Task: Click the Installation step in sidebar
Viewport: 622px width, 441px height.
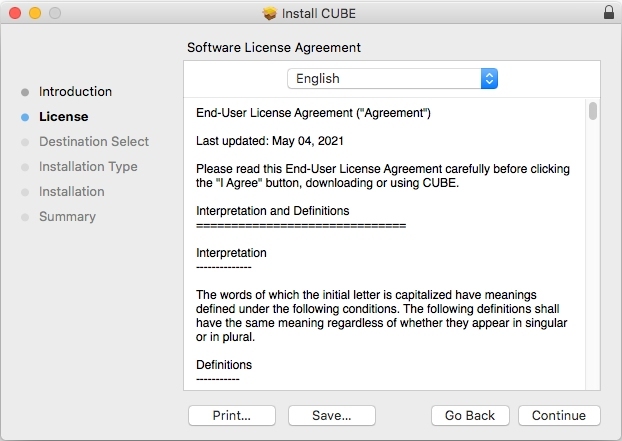Action: (72, 191)
